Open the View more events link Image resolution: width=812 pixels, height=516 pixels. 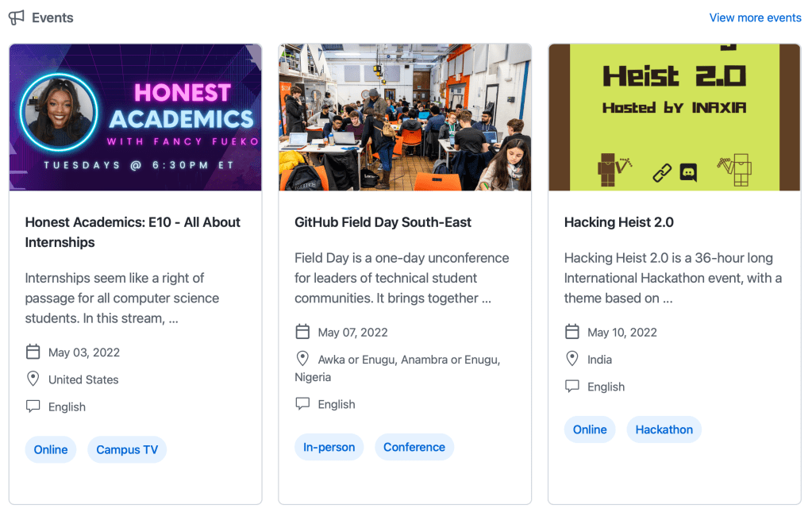coord(755,17)
